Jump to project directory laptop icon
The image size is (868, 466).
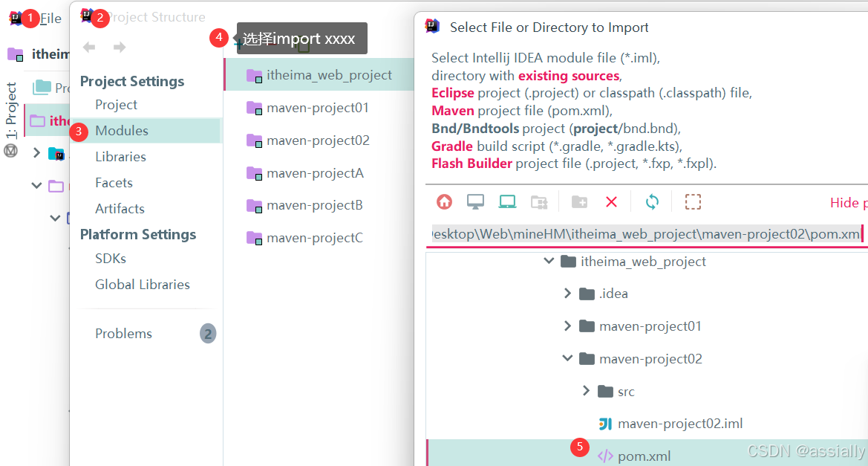[507, 202]
